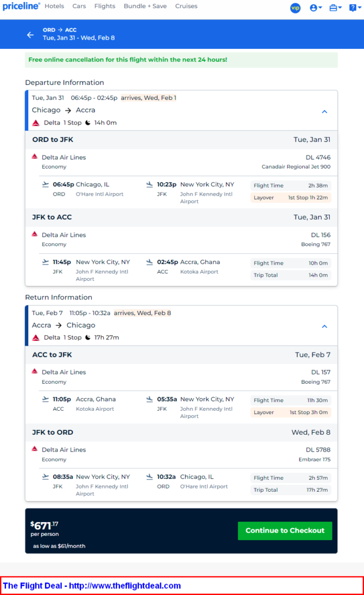Viewport: 364px width, 595px height.
Task: Click the Delta logo in return summary
Action: pos(36,338)
